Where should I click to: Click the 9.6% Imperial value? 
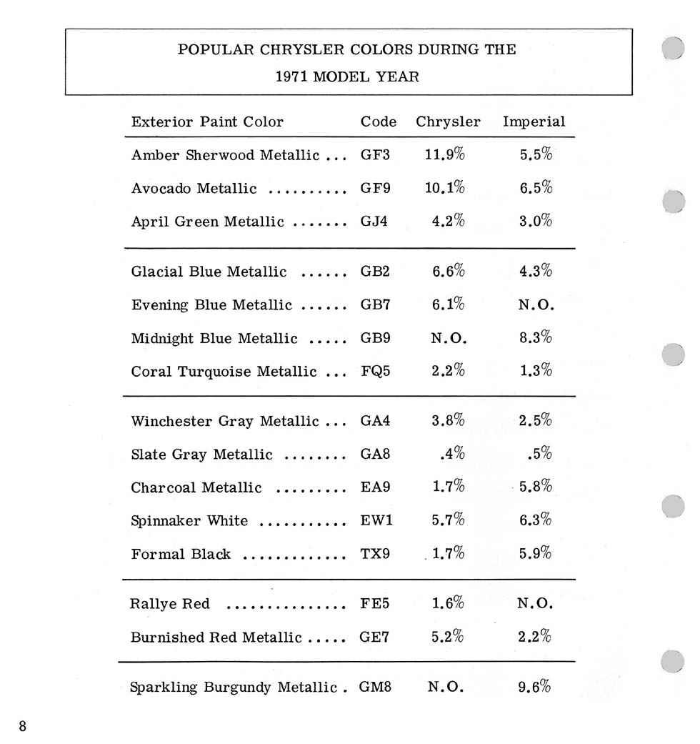click(534, 686)
